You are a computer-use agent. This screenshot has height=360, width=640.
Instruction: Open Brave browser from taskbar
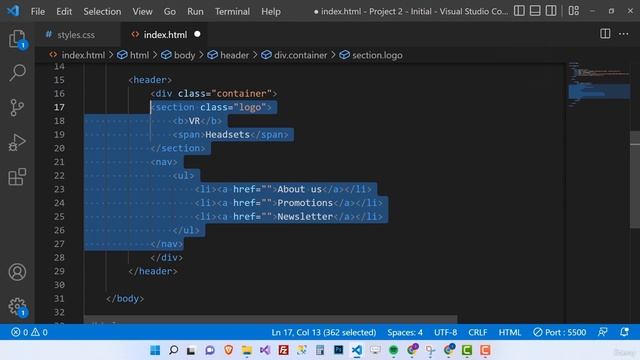pyautogui.click(x=229, y=350)
